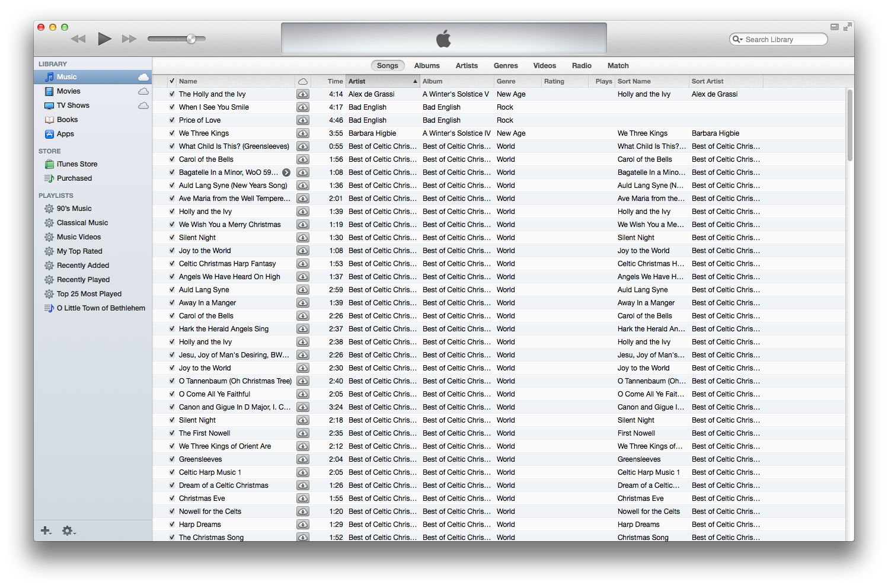
Task: Visit the iTunes Store
Action: [x=77, y=164]
